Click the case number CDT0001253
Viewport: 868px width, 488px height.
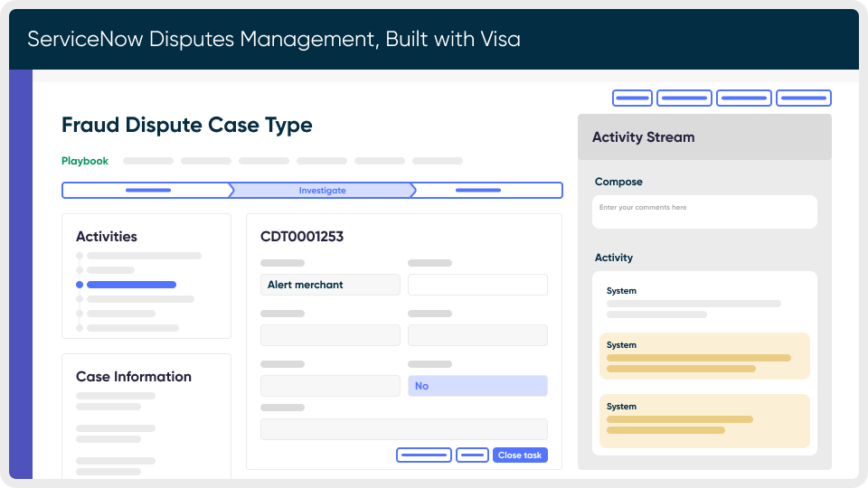click(x=302, y=236)
